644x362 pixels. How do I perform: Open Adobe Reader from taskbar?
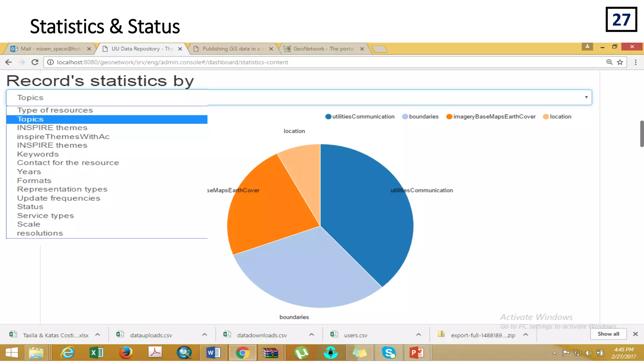[x=155, y=353]
